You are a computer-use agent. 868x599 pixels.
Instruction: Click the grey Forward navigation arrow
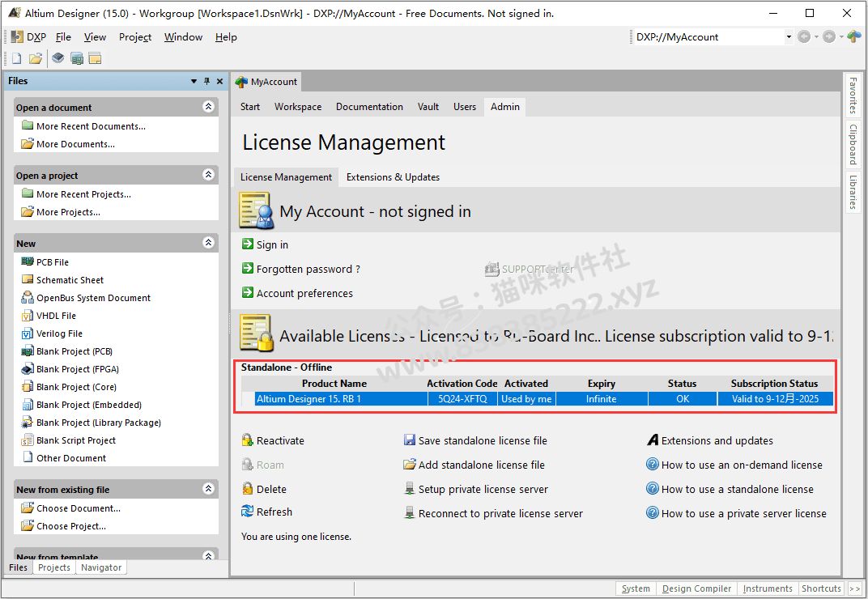pyautogui.click(x=828, y=36)
